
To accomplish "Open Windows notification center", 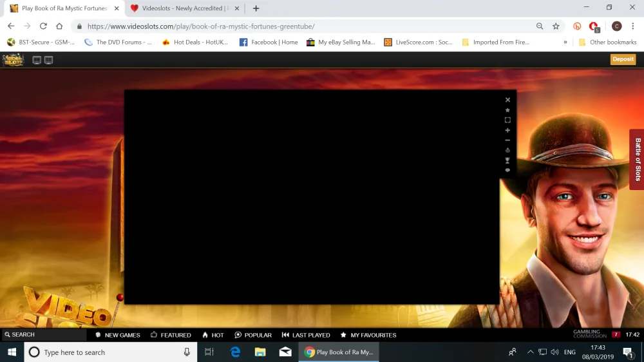I will tap(628, 352).
